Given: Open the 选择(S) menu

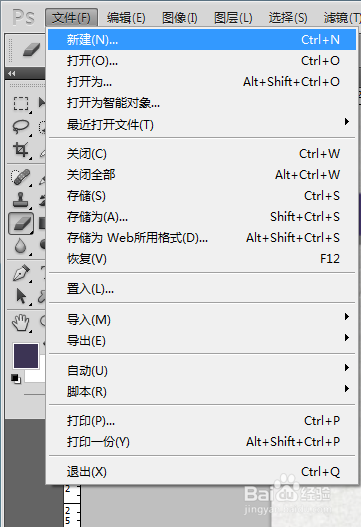Looking at the screenshot, I should coord(288,17).
